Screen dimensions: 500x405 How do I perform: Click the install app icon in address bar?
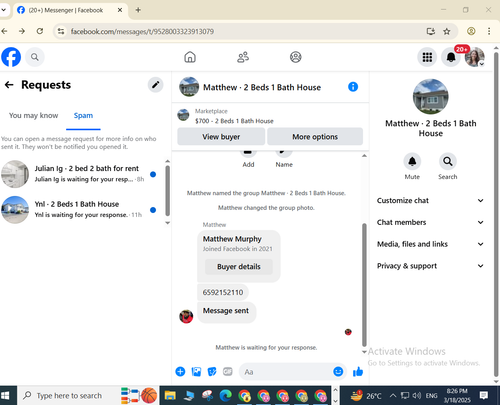click(x=431, y=31)
